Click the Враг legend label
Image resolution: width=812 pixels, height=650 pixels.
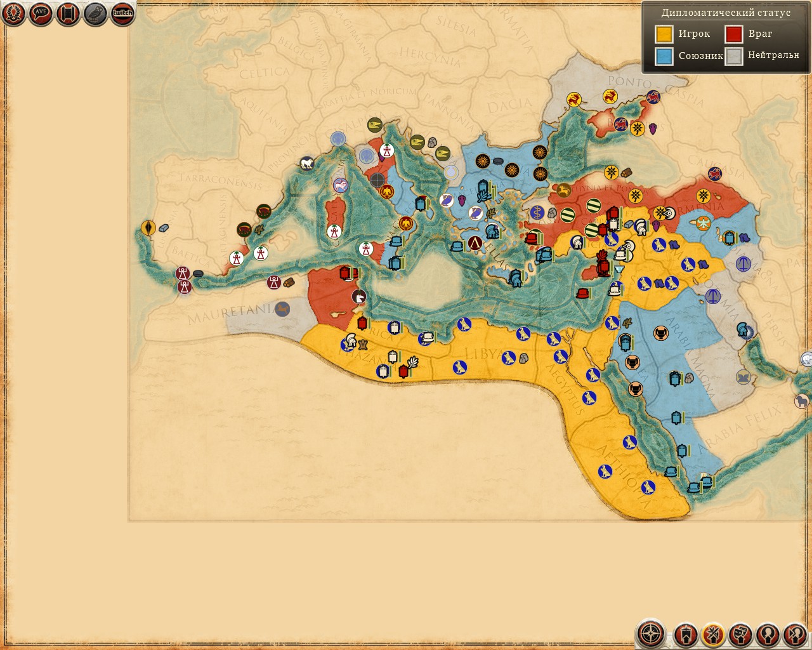click(760, 34)
